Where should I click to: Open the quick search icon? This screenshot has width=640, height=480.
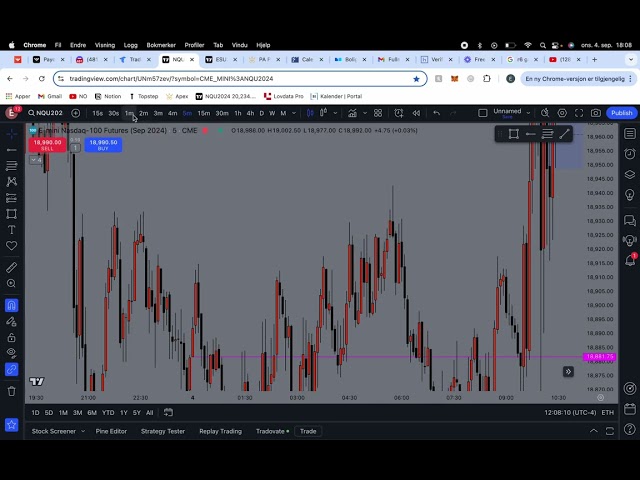coord(545,113)
